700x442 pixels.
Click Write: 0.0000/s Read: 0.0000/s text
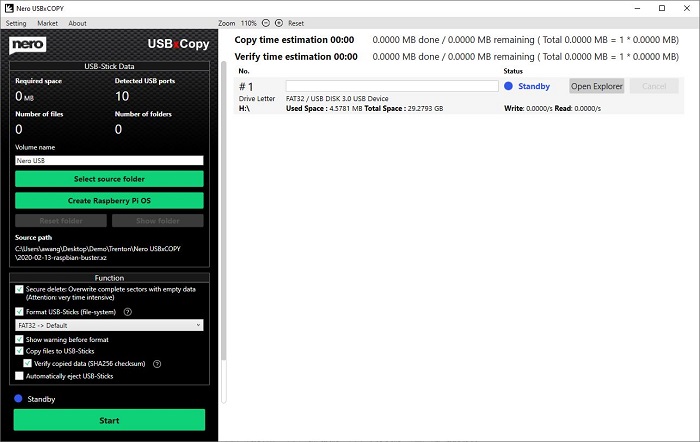(x=552, y=108)
